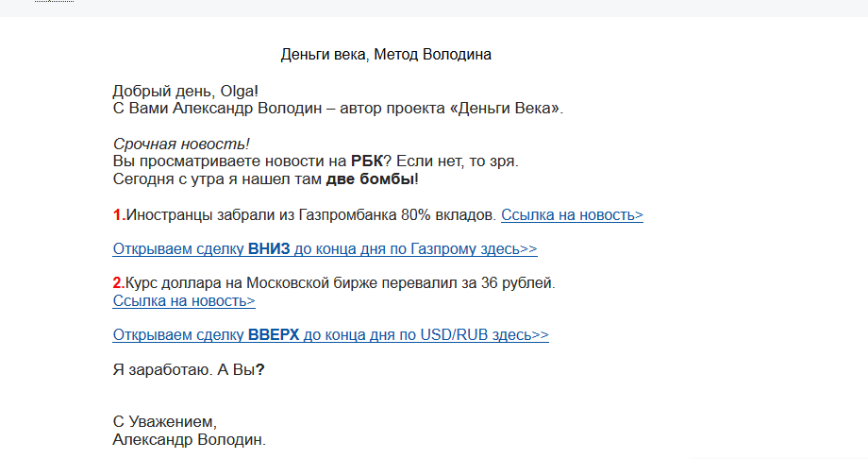This screenshot has width=868, height=459.
Task: Click the bold phrase 'две бомбы'
Action: click(x=370, y=179)
